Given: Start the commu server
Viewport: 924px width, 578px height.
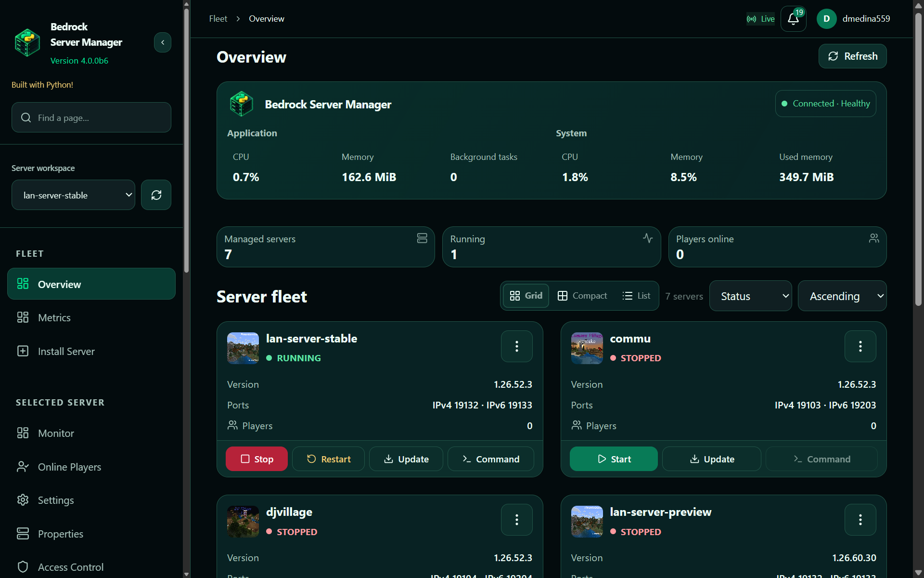Looking at the screenshot, I should (x=614, y=459).
